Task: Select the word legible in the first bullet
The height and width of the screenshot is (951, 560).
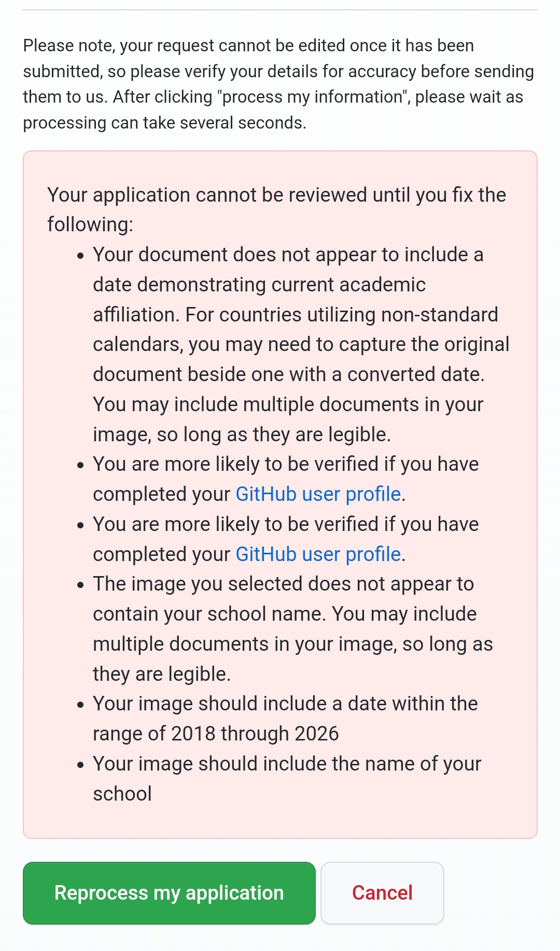Action: tap(359, 433)
